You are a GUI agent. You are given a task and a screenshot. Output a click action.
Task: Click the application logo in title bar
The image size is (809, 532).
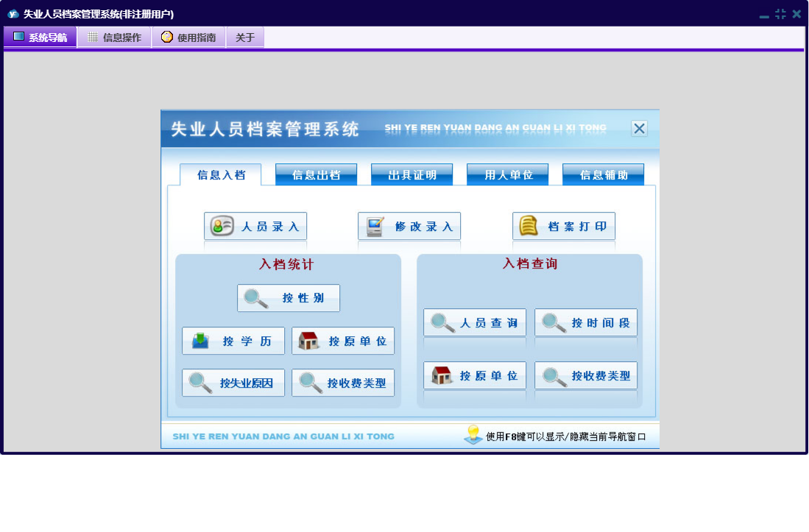coord(13,14)
